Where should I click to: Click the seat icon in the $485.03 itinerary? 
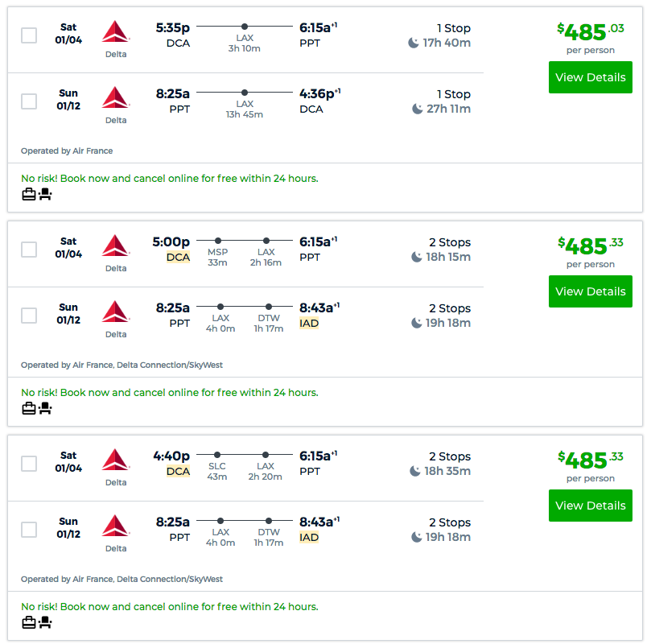(46, 194)
